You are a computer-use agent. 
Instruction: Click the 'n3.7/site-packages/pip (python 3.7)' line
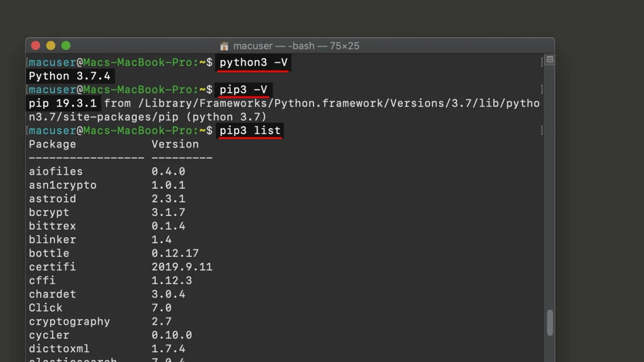(x=148, y=117)
